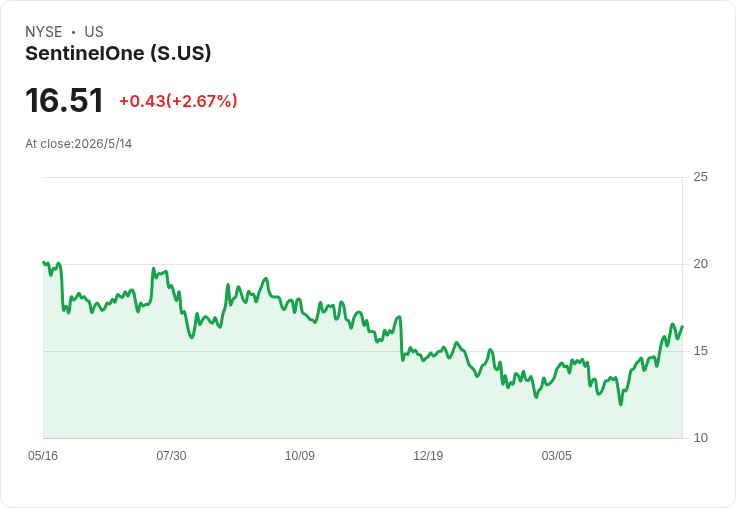The height and width of the screenshot is (508, 736).
Task: Select the 15 value on price axis
Action: [x=700, y=351]
